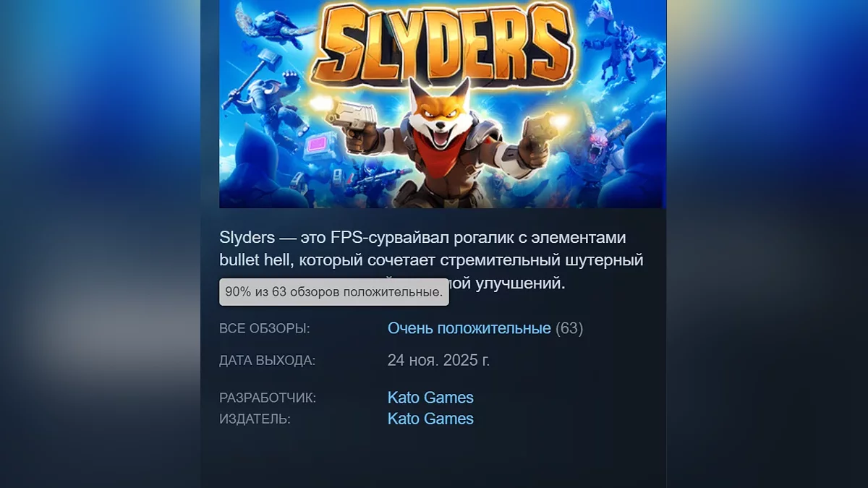868x488 pixels.
Task: Click the Slyders game description text
Action: [432, 260]
